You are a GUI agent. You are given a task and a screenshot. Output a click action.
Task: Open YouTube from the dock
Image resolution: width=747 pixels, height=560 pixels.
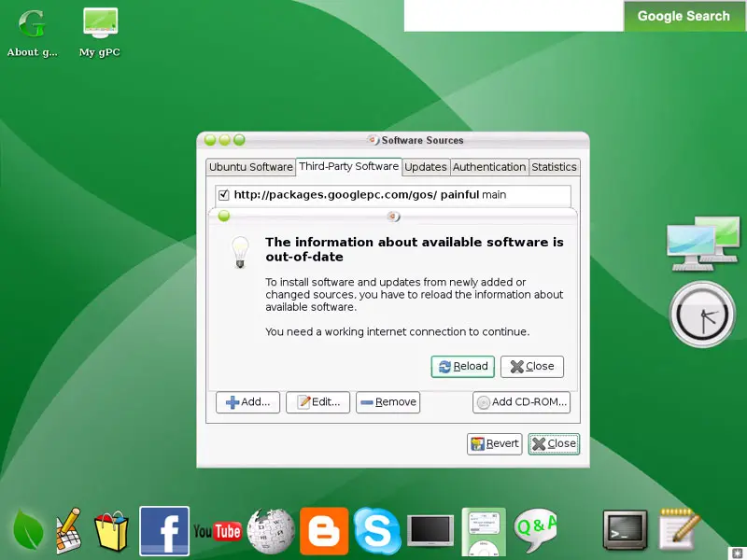click(218, 531)
